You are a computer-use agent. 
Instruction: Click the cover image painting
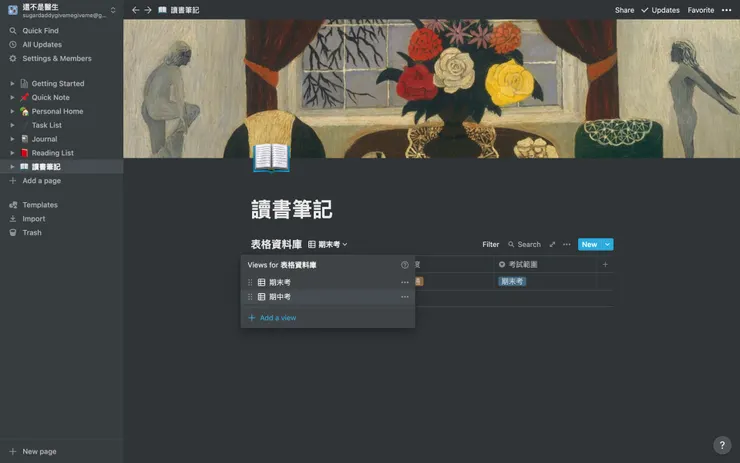tap(431, 88)
